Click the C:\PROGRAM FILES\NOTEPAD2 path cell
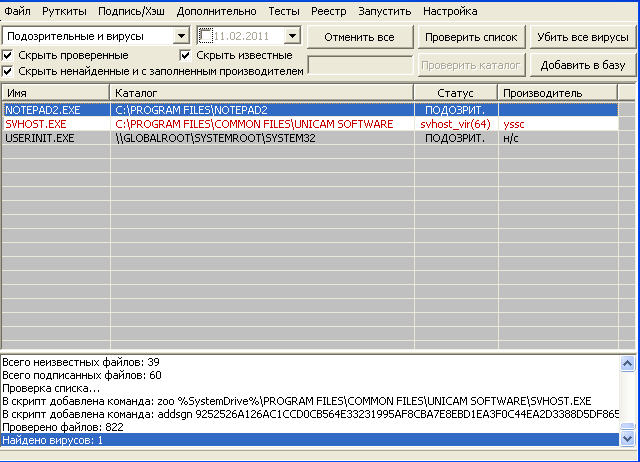640x462 pixels. click(262, 110)
